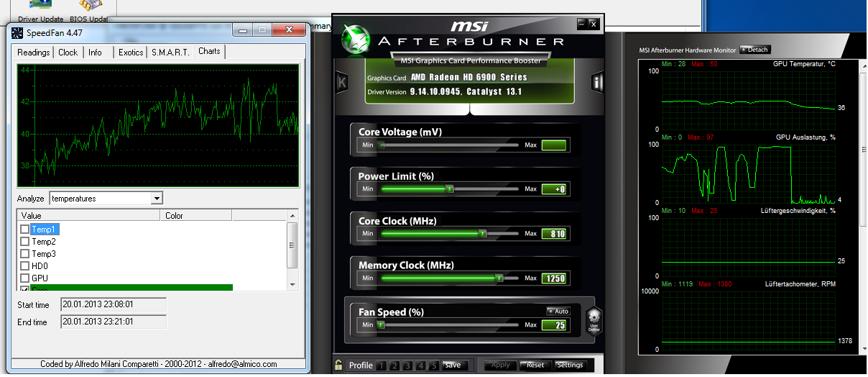Click the Lüftergeschwindigkeit graph
Screen dimensions: 868x377
(x=749, y=246)
